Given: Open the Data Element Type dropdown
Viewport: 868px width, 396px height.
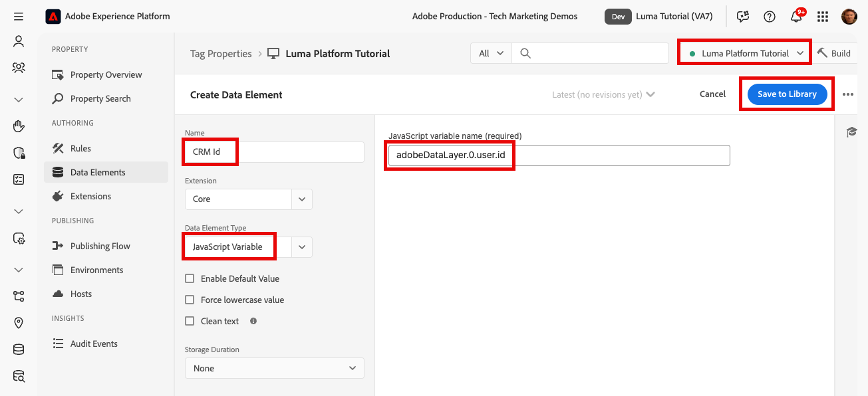Looking at the screenshot, I should coord(302,247).
